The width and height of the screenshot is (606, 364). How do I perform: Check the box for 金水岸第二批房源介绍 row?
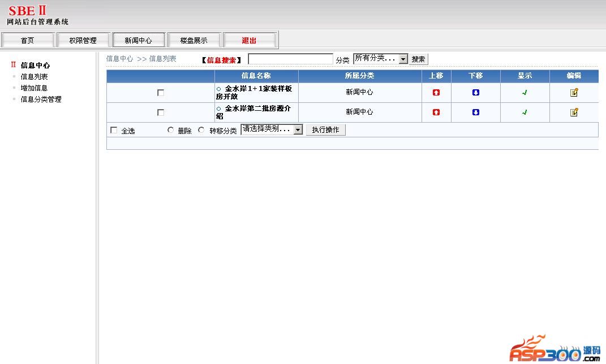point(161,112)
